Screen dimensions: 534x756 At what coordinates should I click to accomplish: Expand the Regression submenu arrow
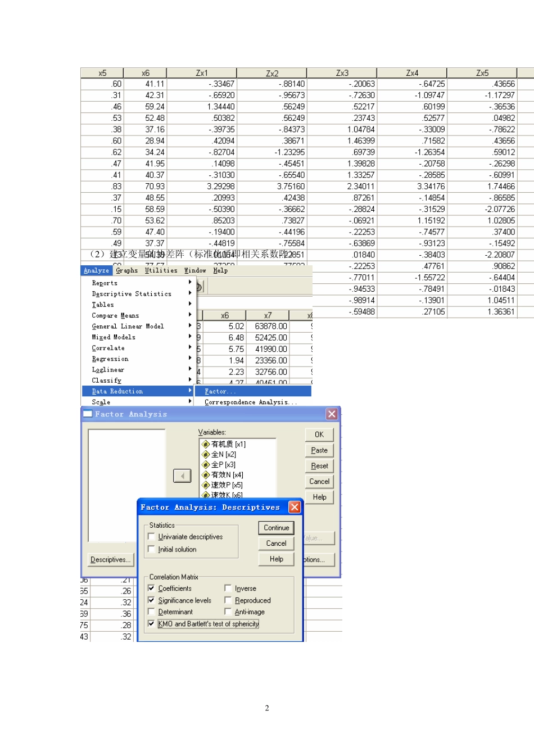[190, 359]
